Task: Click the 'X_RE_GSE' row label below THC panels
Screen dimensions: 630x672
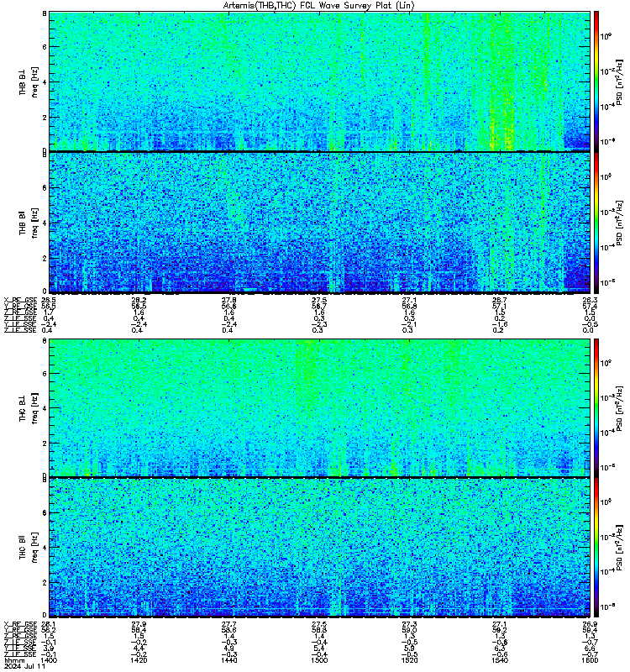Action: (x=20, y=624)
